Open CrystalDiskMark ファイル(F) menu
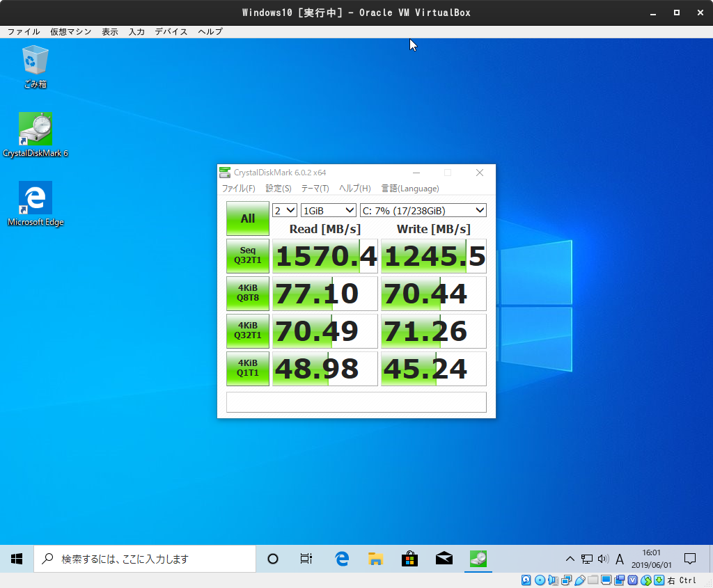This screenshot has height=588, width=713. [238, 188]
